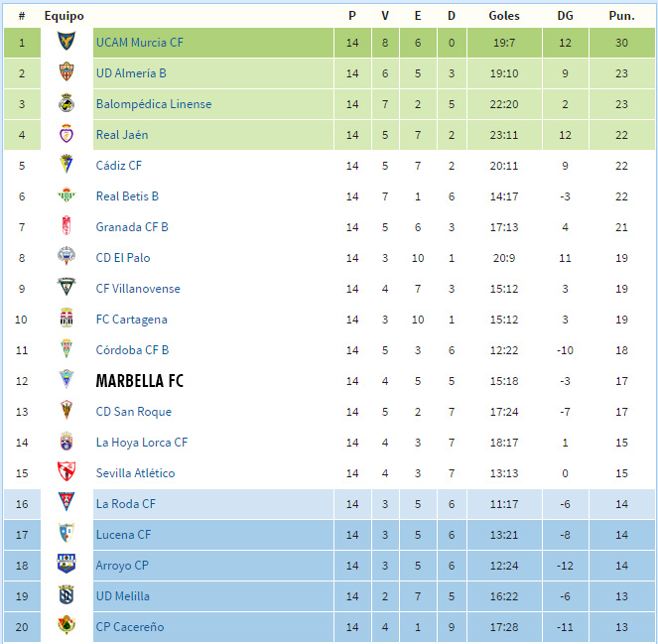Click the Granada CF B crest icon
658x644 pixels.
[x=66, y=226]
